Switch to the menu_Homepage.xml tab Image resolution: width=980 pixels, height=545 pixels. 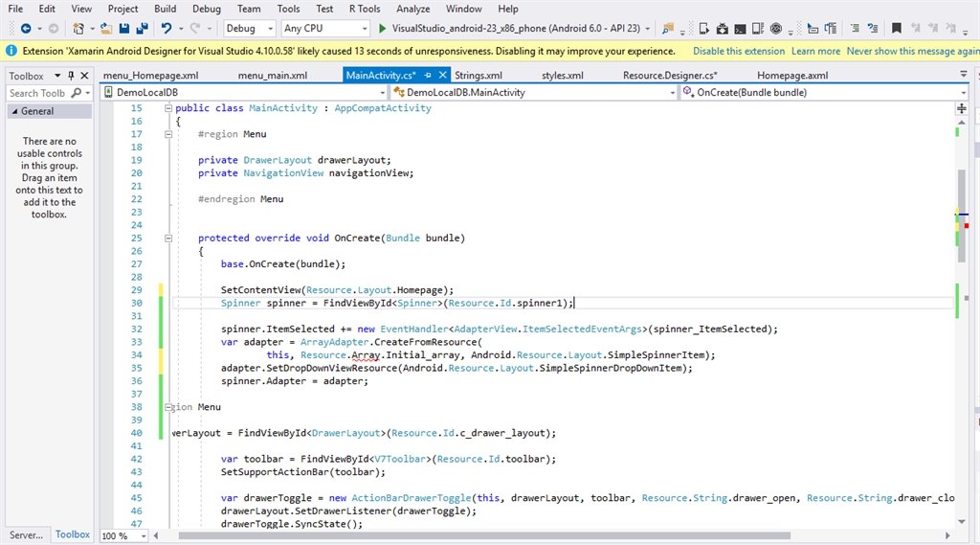150,75
